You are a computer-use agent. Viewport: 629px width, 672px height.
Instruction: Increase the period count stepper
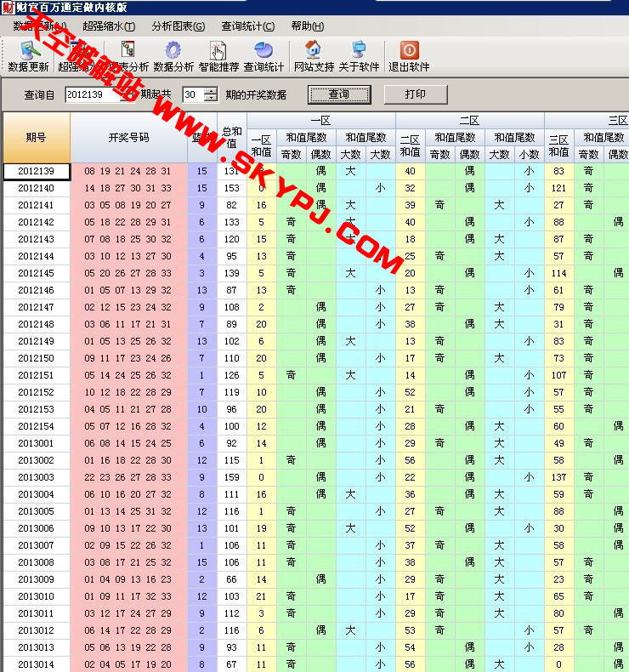211,91
